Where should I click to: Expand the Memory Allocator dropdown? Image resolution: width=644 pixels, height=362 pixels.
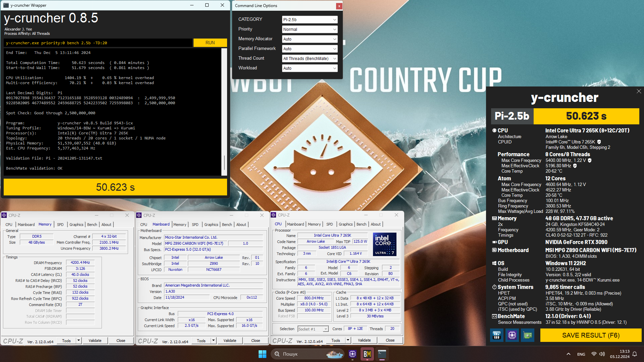(x=309, y=39)
